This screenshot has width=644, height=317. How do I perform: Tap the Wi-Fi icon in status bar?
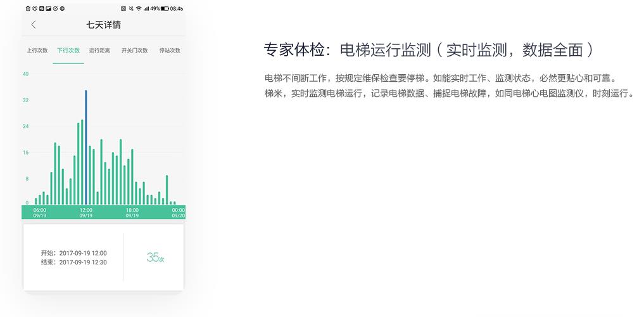[138, 8]
